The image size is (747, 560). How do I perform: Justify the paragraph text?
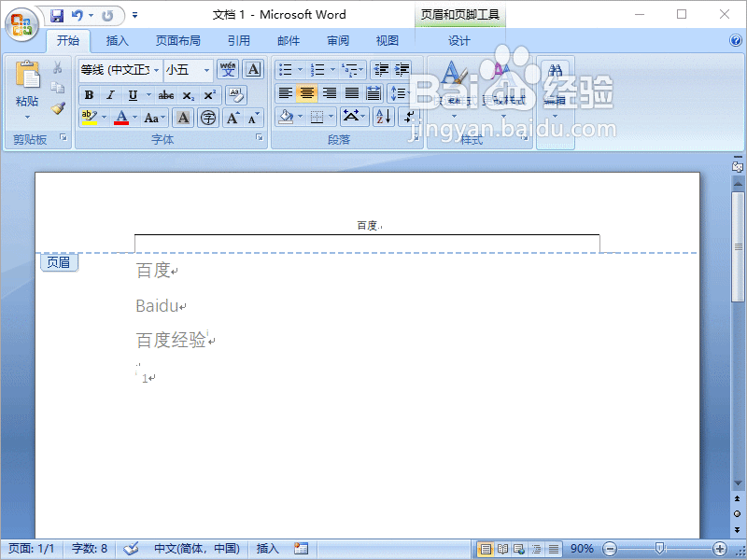pos(352,92)
